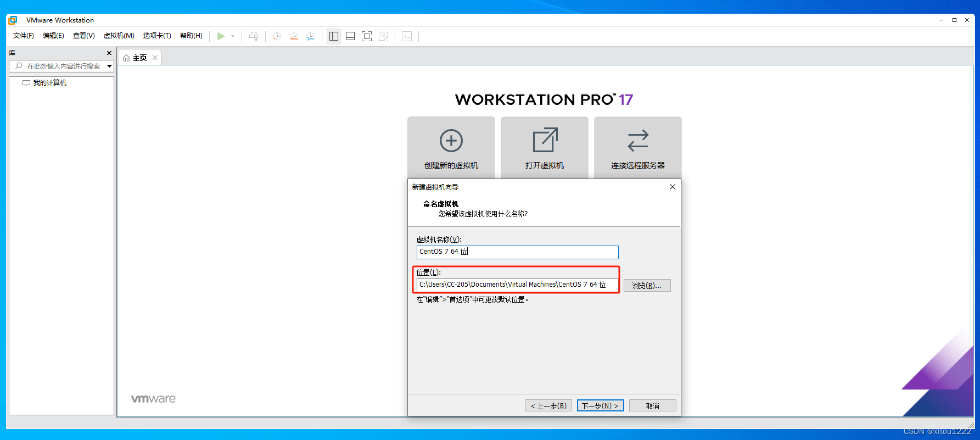Click the magnifier icon in library search
Viewport: 980px width, 440px height.
click(x=19, y=66)
